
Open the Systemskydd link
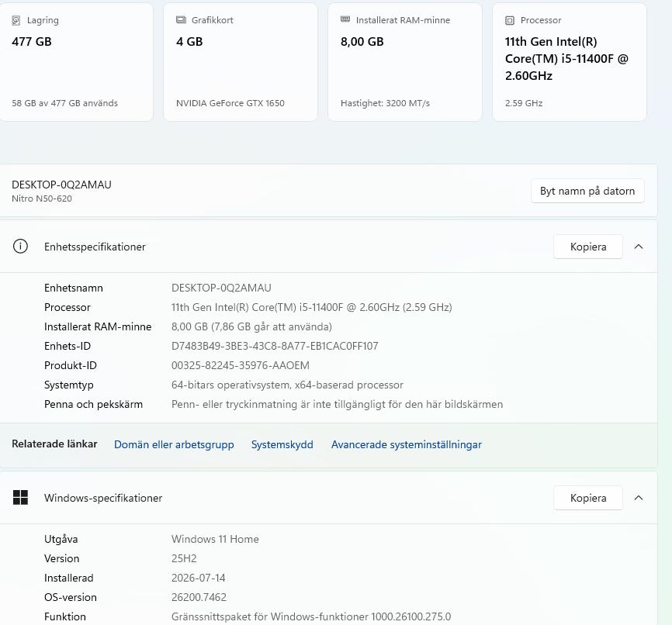282,444
